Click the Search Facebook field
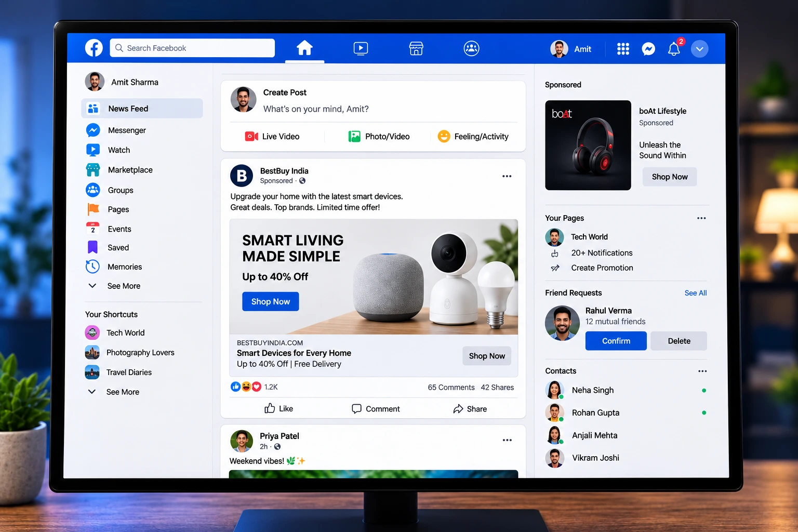798x532 pixels. 192,48
